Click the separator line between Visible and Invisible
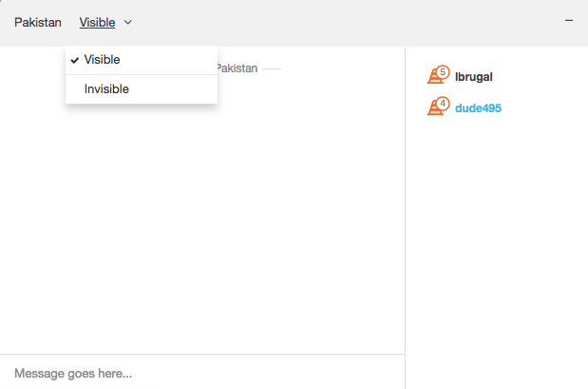588x389 pixels. point(142,74)
